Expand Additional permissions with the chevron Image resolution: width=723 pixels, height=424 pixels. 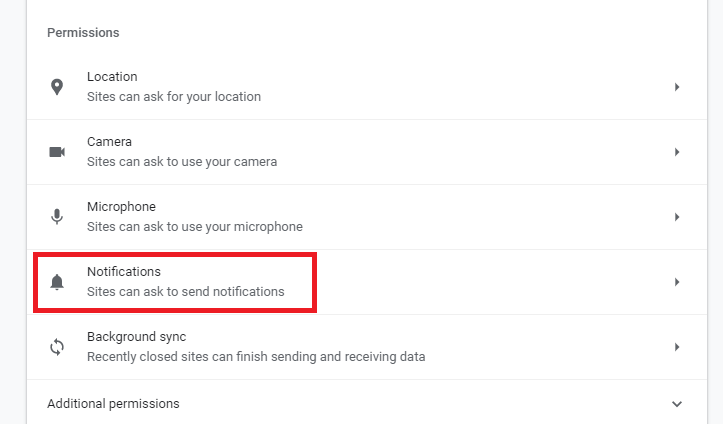(677, 404)
